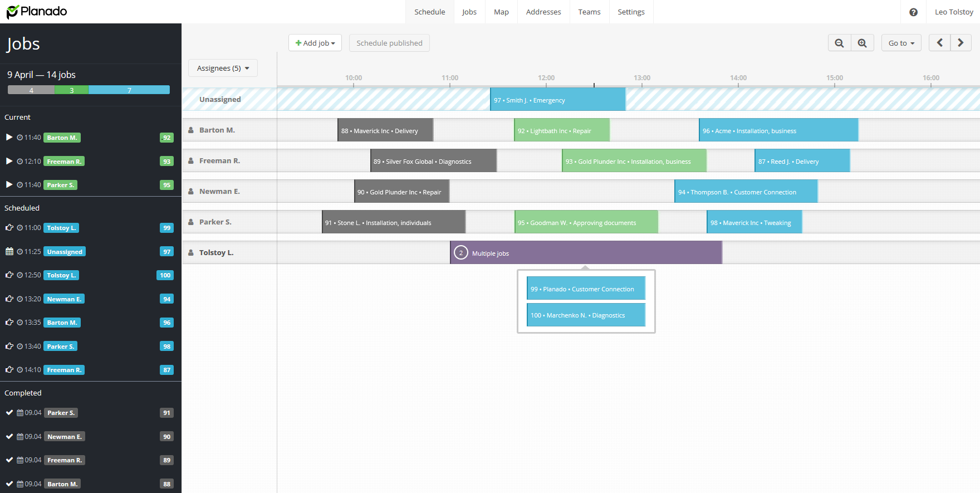Go to next day with right arrow
Viewport: 980px width, 493px height.
(x=961, y=43)
